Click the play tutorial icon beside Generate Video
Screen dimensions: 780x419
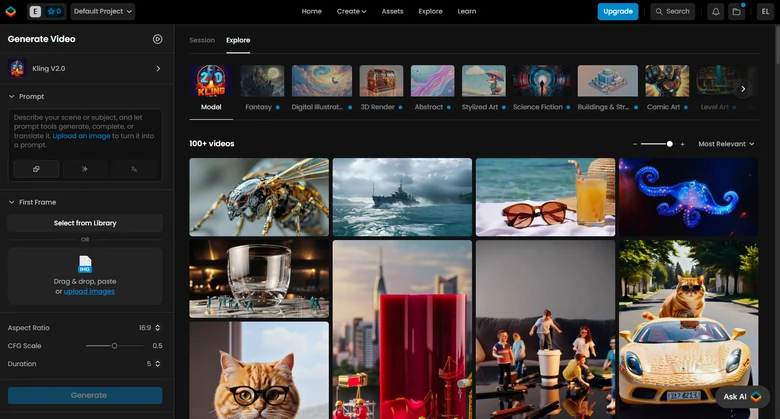coord(157,39)
